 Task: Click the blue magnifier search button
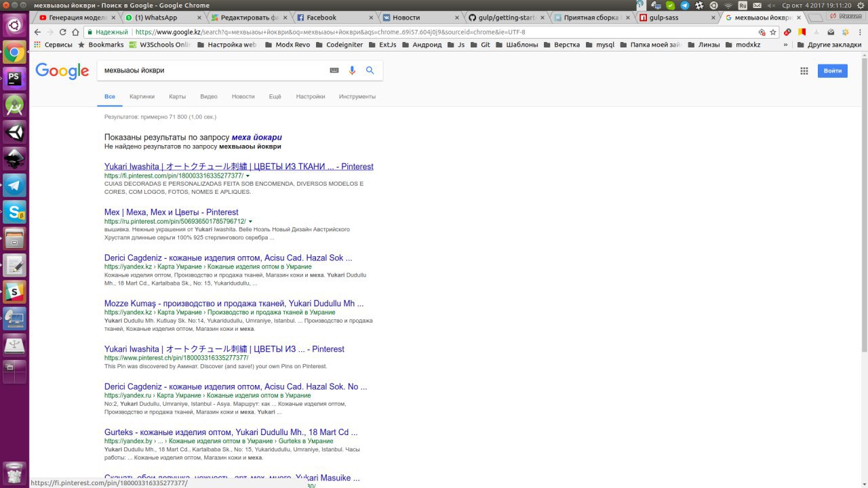[370, 70]
